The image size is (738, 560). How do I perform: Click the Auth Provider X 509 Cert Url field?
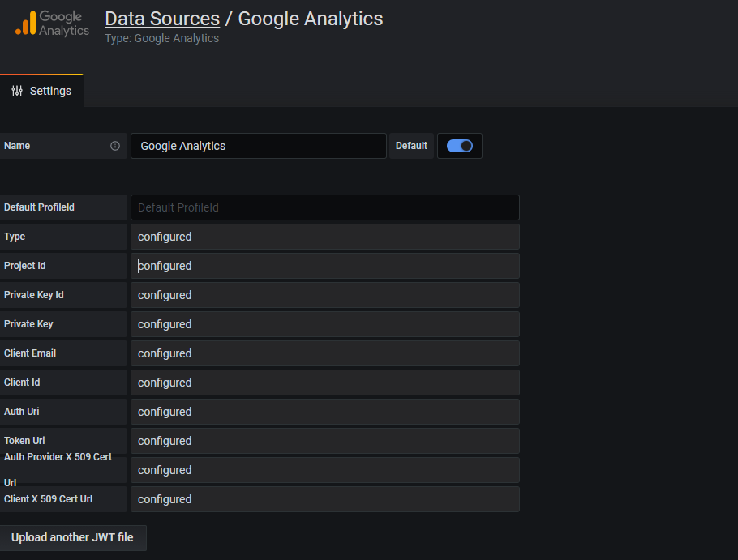coord(324,470)
